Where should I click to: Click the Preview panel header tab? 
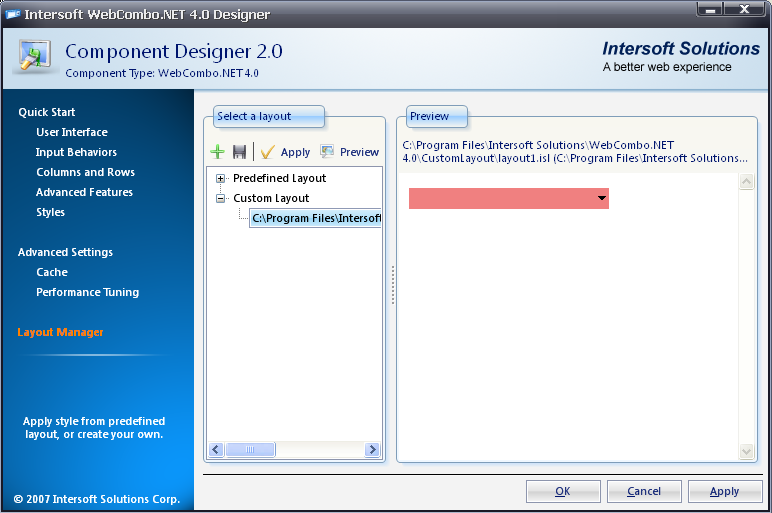(437, 117)
